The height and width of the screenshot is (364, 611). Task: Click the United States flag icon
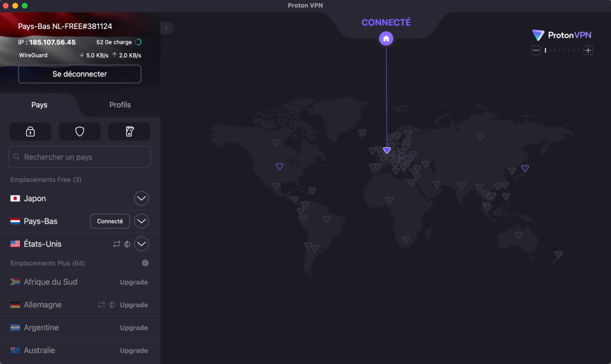click(15, 244)
